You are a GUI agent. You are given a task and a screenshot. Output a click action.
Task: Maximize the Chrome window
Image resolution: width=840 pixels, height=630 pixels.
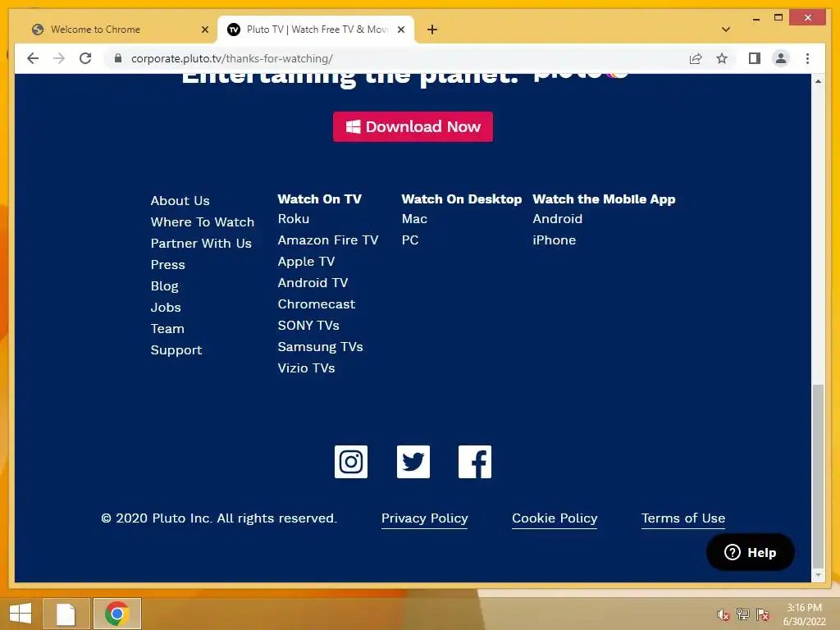pos(778,18)
